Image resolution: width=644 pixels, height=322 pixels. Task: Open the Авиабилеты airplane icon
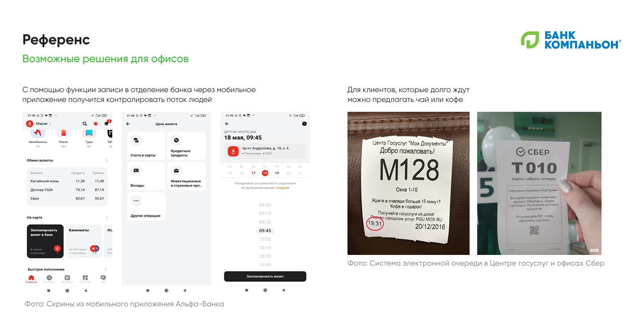(x=38, y=134)
